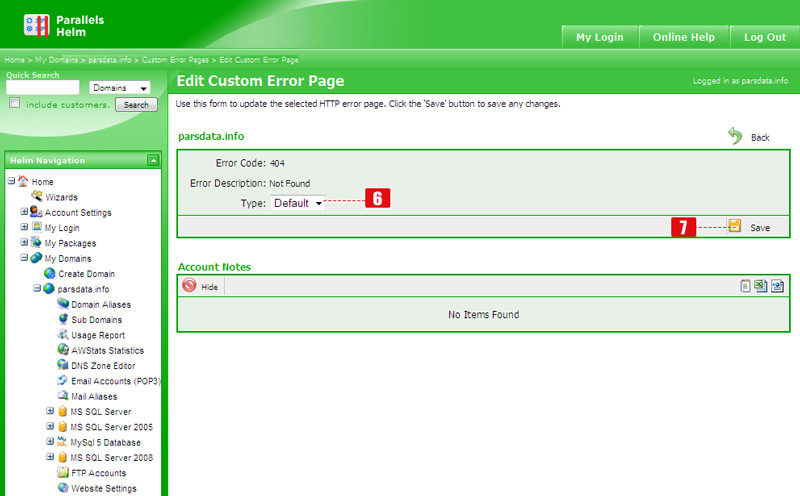Click the Create Domain globe icon
Screen dimensions: 800x496
point(49,273)
